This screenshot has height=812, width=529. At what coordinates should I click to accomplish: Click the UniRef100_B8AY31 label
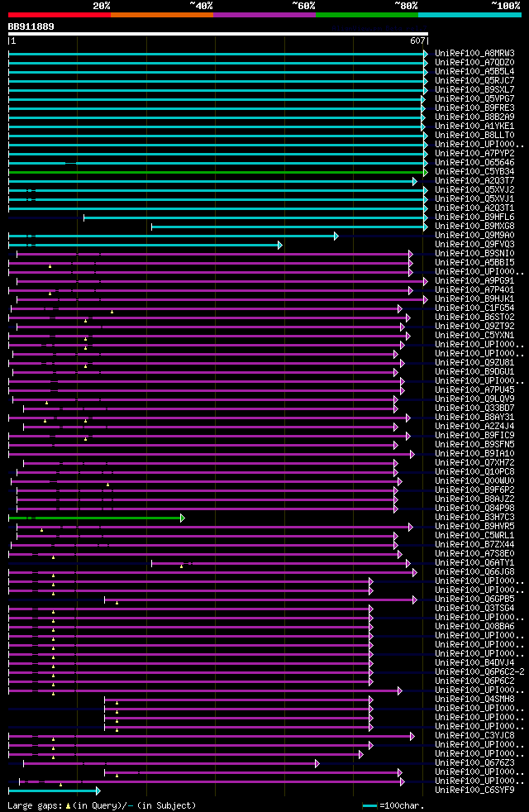point(474,418)
